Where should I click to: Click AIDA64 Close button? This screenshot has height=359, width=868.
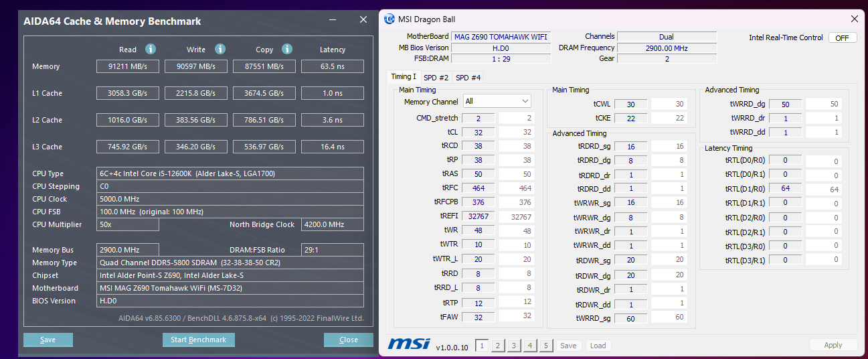[x=349, y=340]
